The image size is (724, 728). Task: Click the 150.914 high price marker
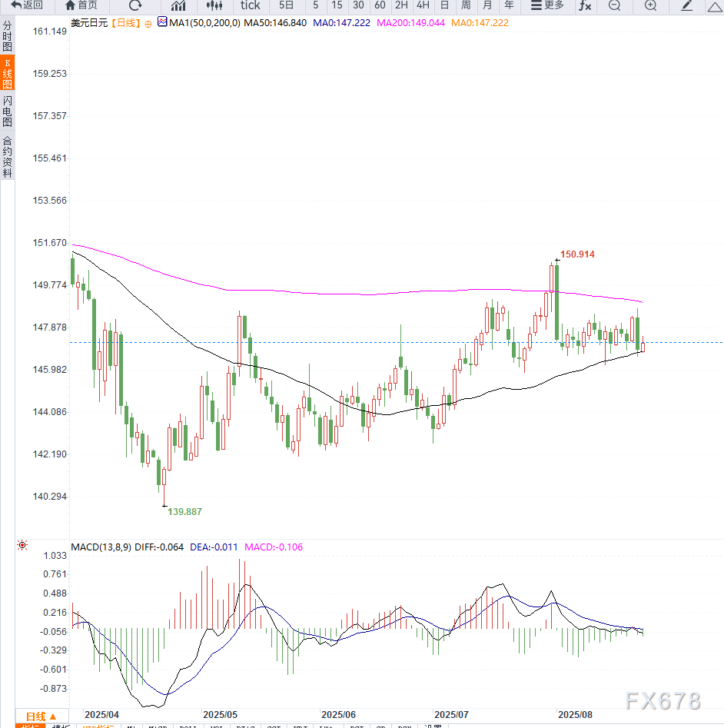(x=577, y=254)
